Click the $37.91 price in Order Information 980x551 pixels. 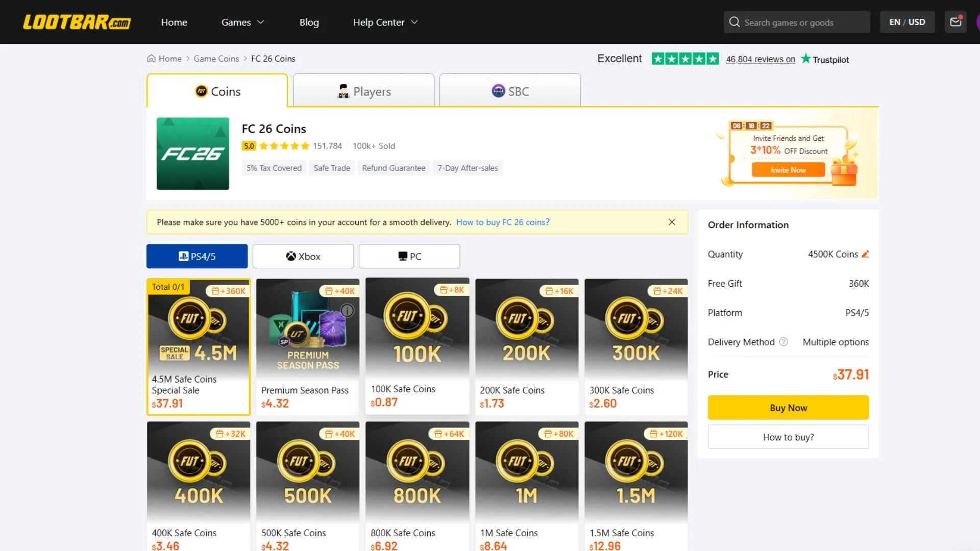(x=850, y=374)
